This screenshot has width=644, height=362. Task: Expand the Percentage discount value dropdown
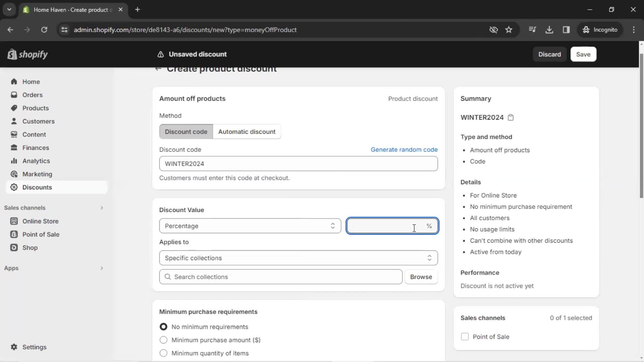point(250,226)
